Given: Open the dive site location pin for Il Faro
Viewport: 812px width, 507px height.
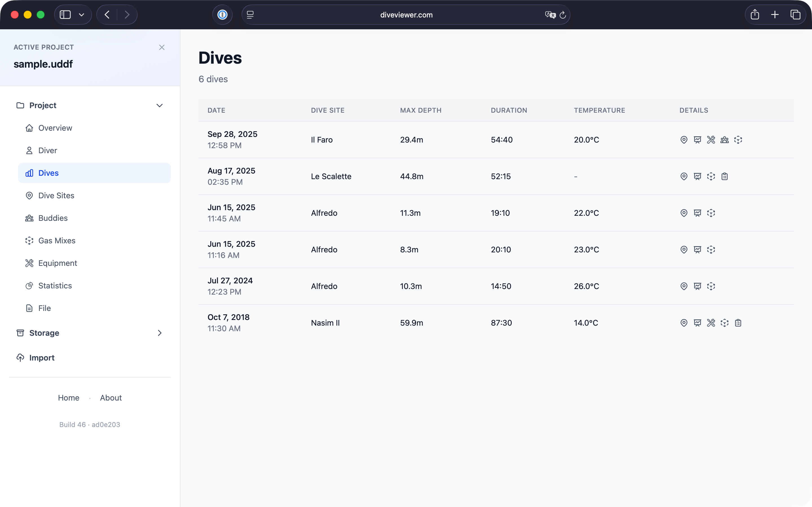Looking at the screenshot, I should point(684,140).
